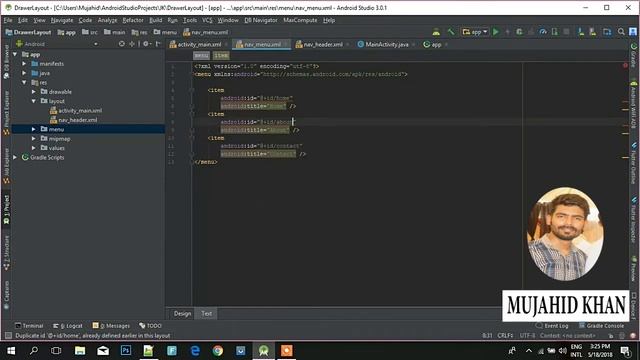Switch to the activity_main.xml editor tab
640x360 pixels.
[x=199, y=44]
